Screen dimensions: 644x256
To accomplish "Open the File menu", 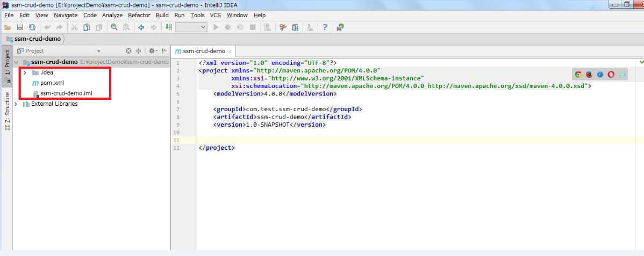I will 9,15.
